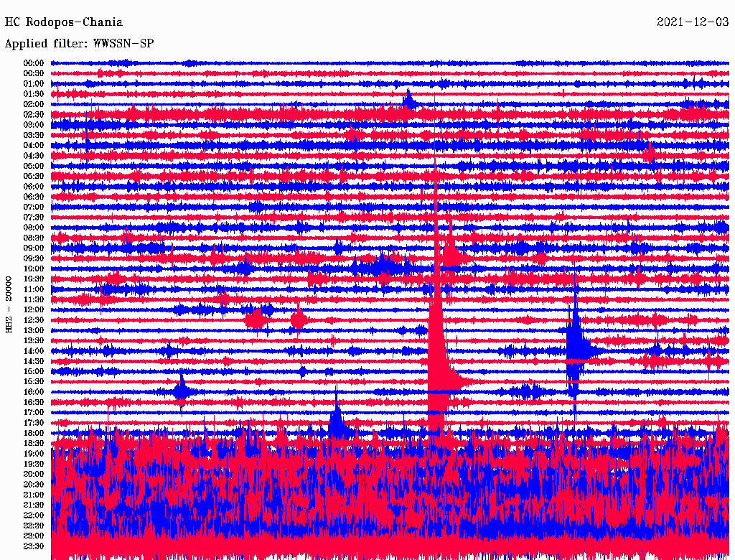Click the 20:30 time label
Screen dimensions: 735x560
34,485
